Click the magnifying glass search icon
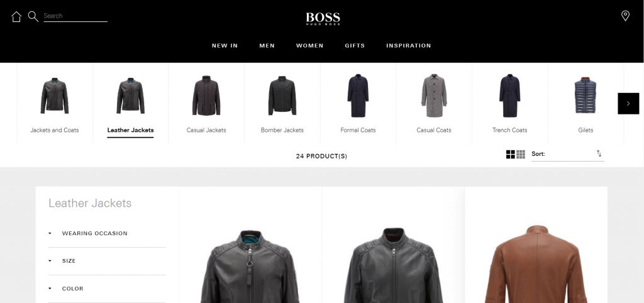This screenshot has width=644, height=303. tap(33, 16)
